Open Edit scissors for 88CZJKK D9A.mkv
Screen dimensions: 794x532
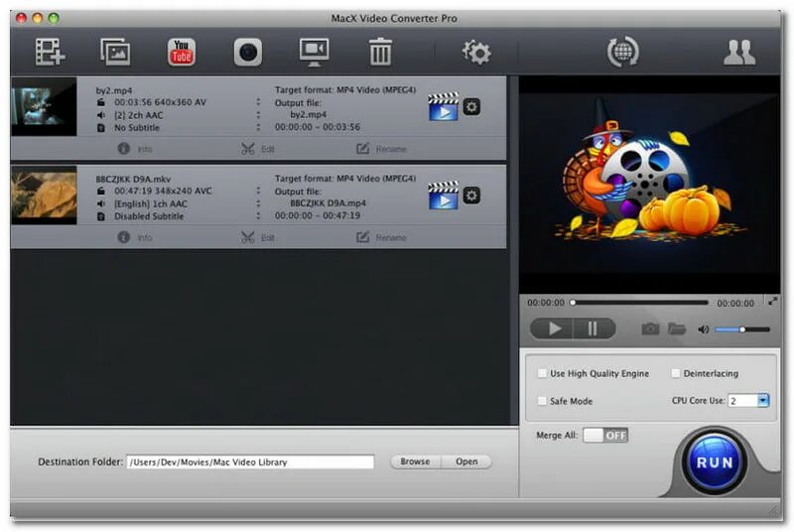tap(258, 237)
